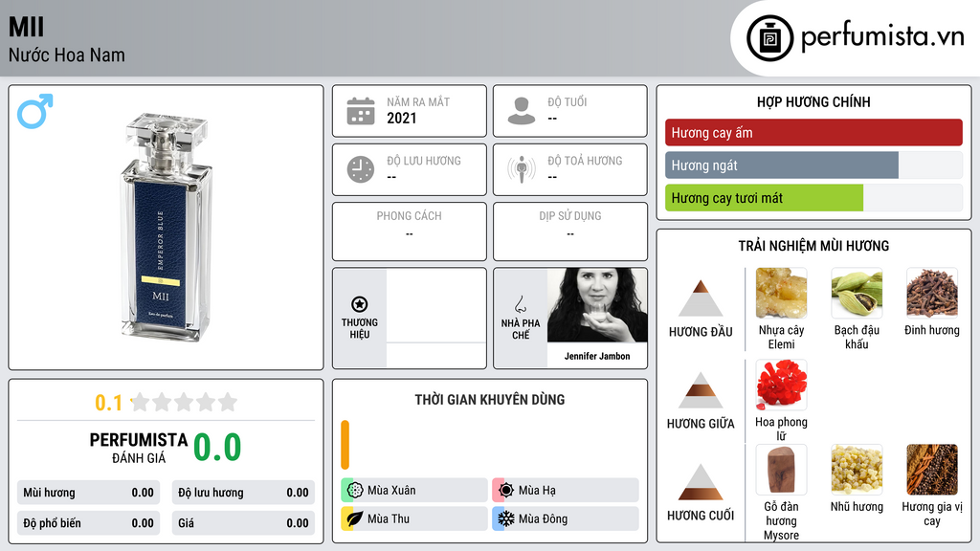Screen dimensions: 980x551
Task: Click the autumn leaf icon
Action: (355, 518)
